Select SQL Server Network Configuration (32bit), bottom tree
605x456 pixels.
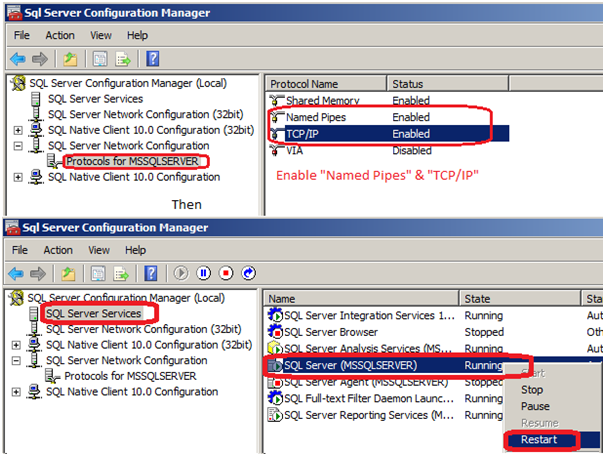coord(144,329)
